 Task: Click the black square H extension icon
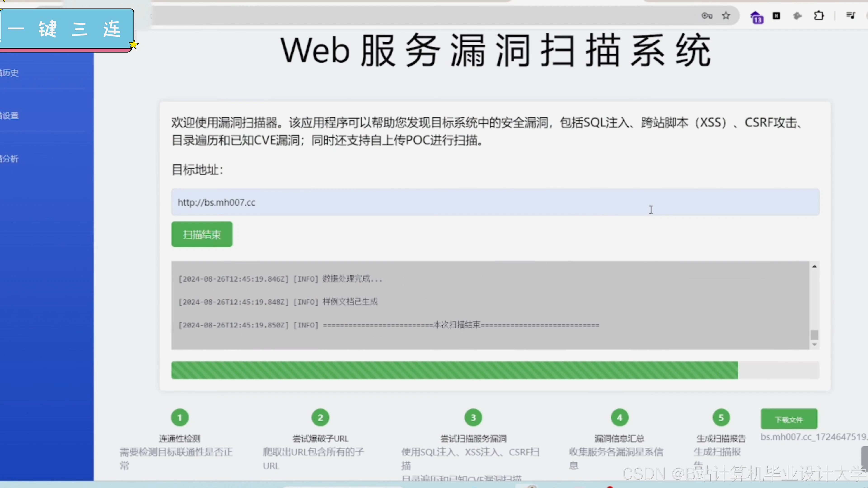pyautogui.click(x=776, y=16)
